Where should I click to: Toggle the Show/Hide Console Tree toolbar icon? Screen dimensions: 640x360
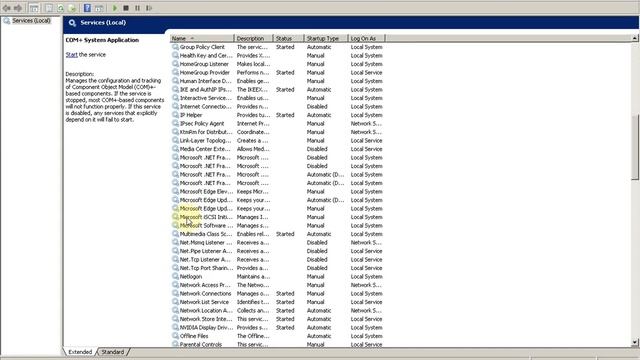pyautogui.click(x=34, y=8)
